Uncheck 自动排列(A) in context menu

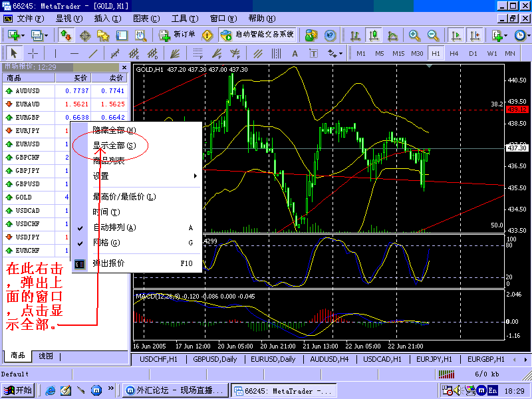point(137,227)
